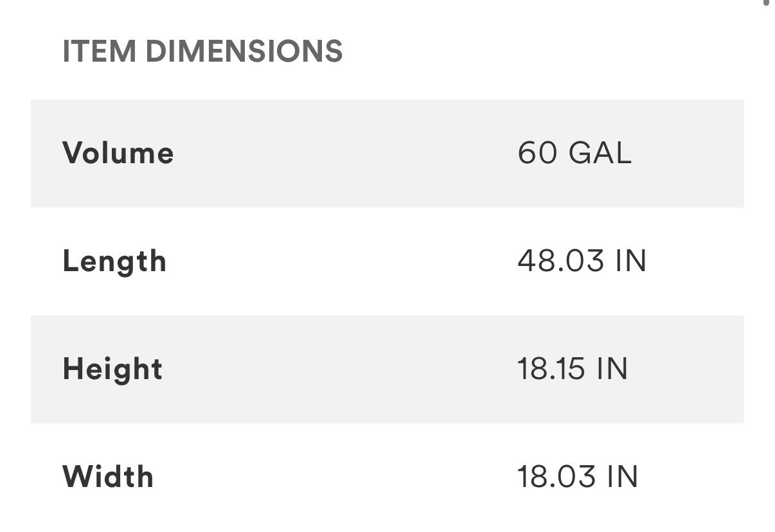
Task: Select the Length row label
Action: pyautogui.click(x=114, y=262)
